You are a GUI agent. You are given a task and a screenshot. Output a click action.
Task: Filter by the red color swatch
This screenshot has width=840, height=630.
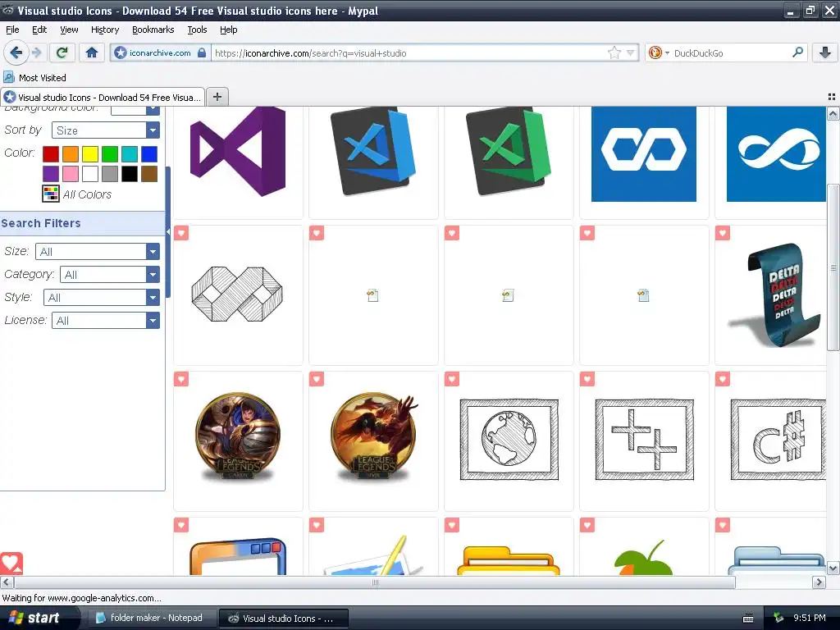click(x=50, y=153)
